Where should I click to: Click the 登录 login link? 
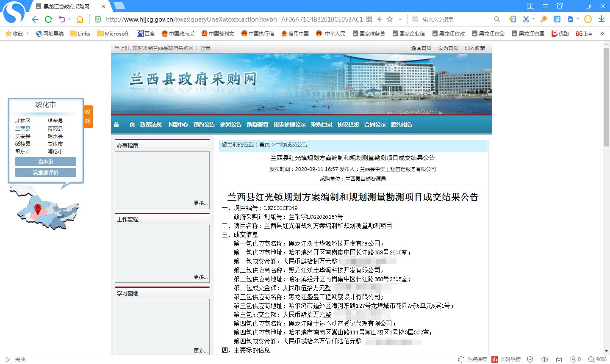205,48
